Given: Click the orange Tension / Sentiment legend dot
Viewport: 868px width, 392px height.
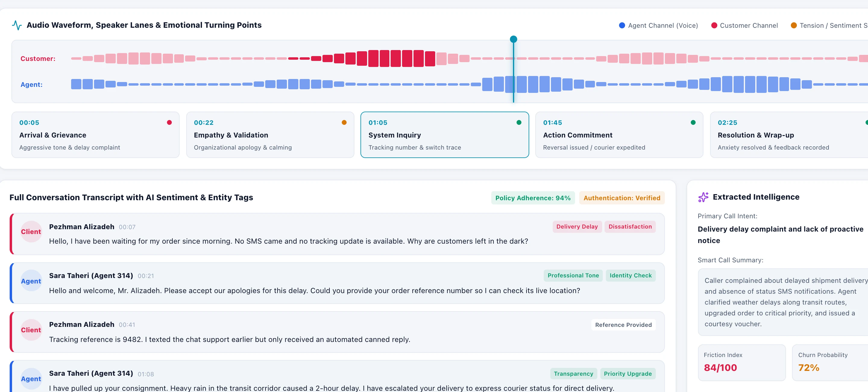Looking at the screenshot, I should [794, 26].
